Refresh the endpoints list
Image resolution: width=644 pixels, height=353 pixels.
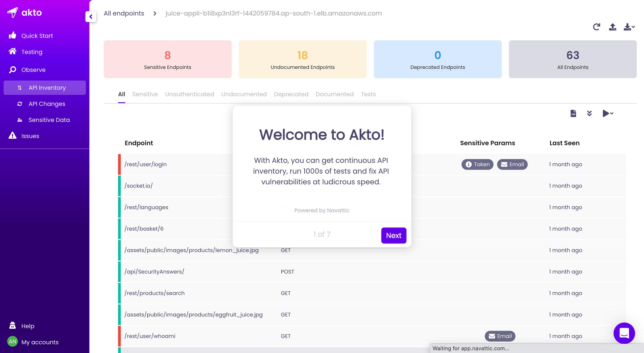pyautogui.click(x=597, y=27)
